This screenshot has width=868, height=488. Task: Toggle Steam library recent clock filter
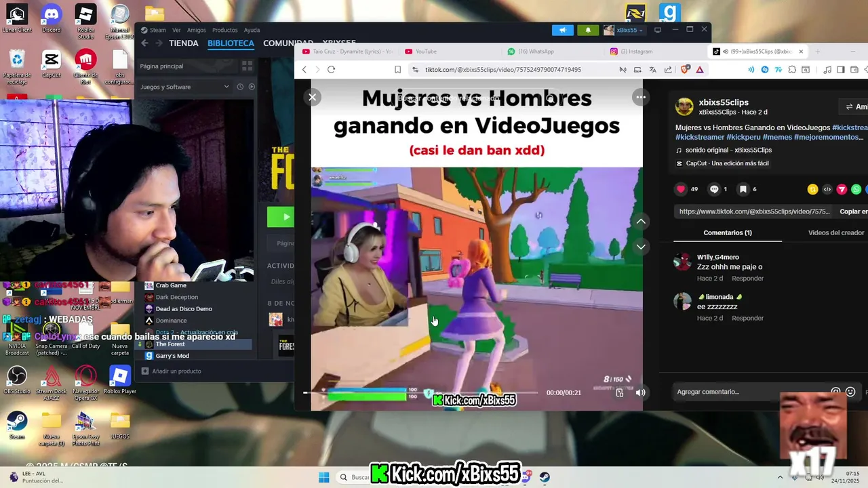point(240,87)
